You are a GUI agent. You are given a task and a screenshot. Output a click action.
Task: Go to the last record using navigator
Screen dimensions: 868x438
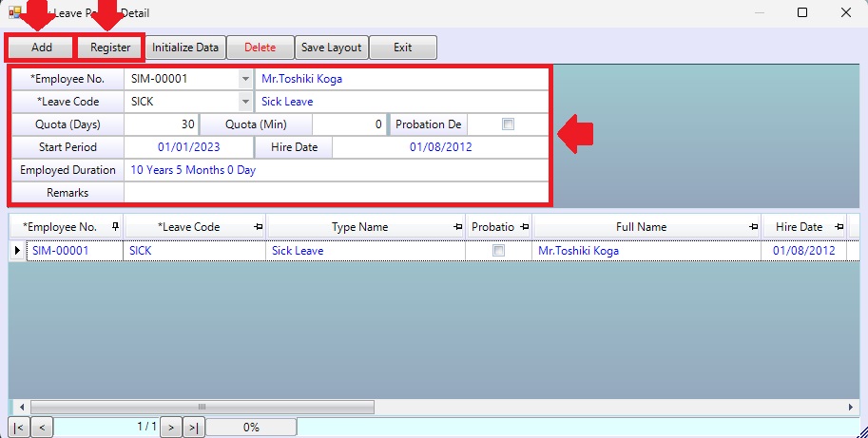pyautogui.click(x=193, y=428)
